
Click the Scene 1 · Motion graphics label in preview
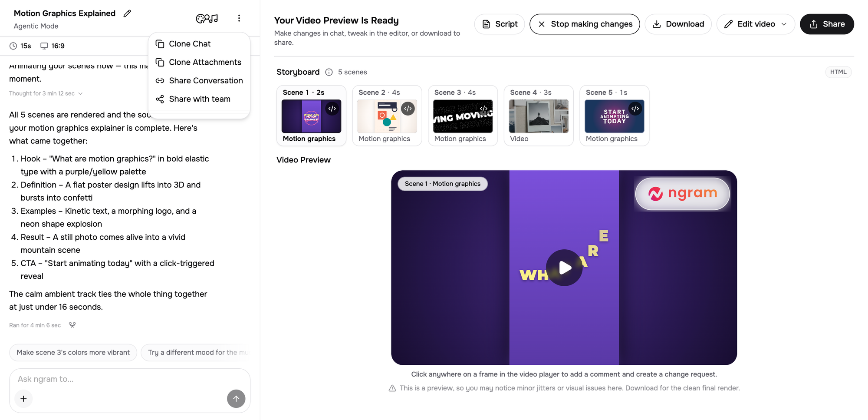[x=443, y=184]
